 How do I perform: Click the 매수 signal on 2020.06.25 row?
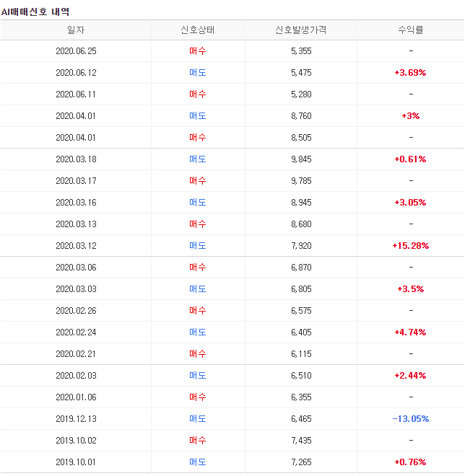198,50
